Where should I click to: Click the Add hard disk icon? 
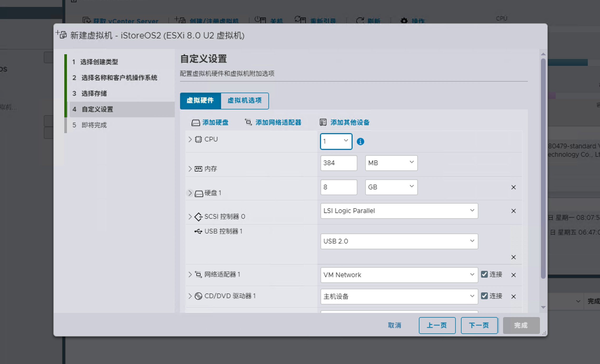(196, 123)
